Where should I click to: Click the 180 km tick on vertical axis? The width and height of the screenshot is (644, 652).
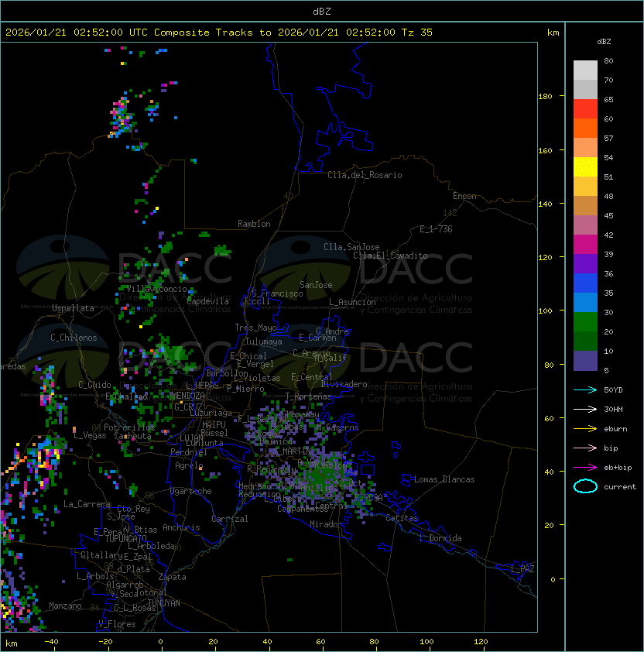coord(545,97)
